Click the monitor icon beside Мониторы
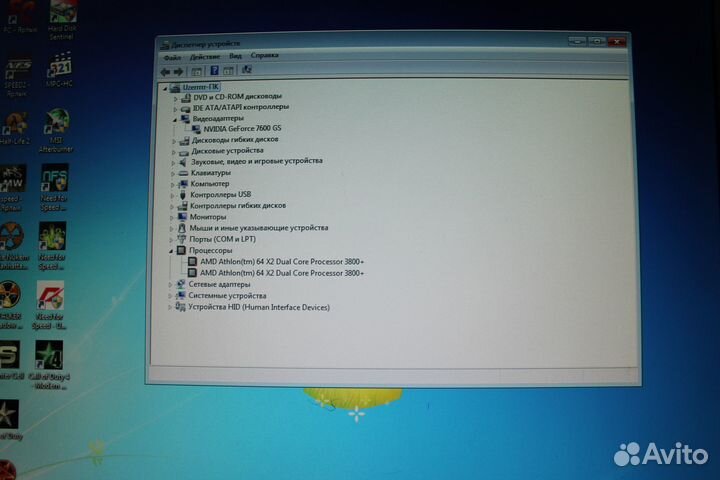Image resolution: width=720 pixels, height=480 pixels. click(x=182, y=217)
